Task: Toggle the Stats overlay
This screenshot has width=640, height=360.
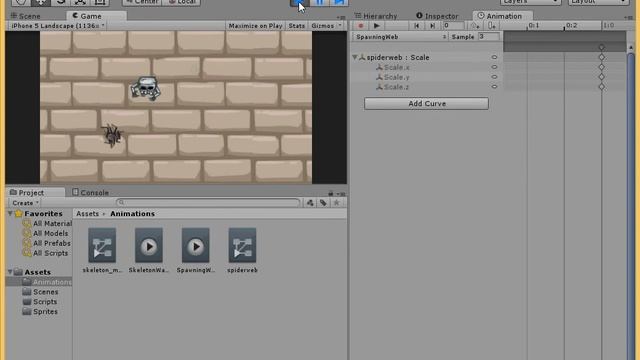Action: [297, 26]
